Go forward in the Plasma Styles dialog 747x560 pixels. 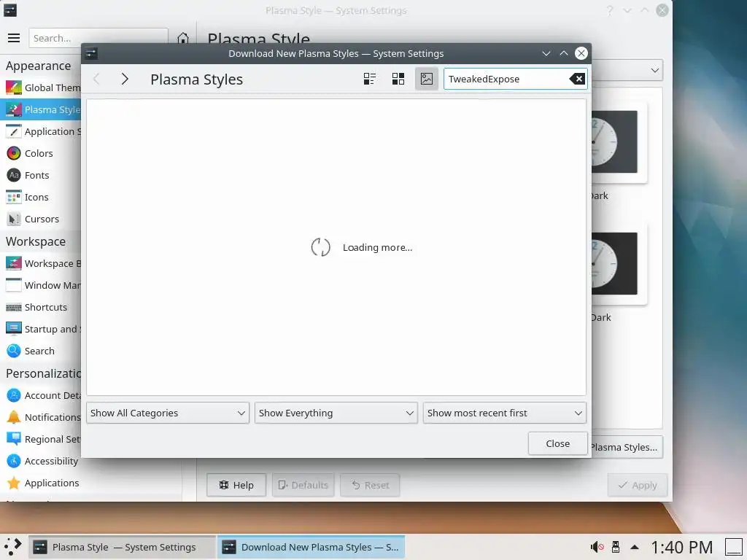[124, 79]
